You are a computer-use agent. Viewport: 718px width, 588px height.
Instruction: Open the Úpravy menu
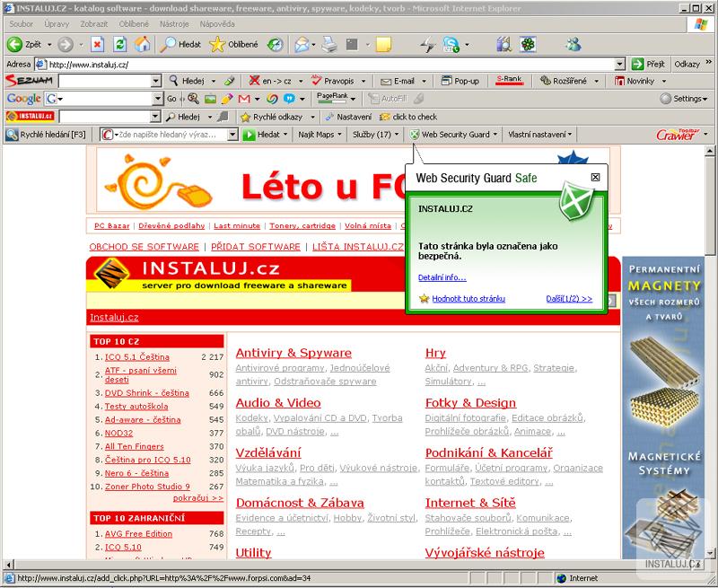[x=57, y=24]
